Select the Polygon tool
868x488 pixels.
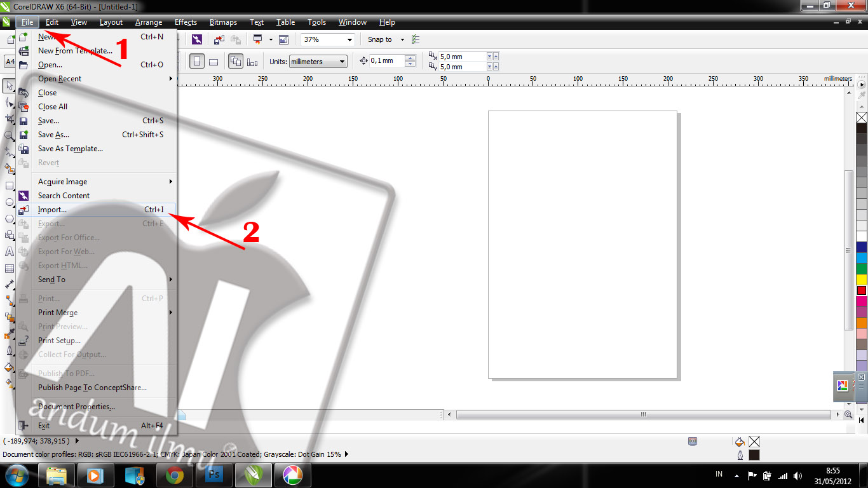pyautogui.click(x=9, y=219)
